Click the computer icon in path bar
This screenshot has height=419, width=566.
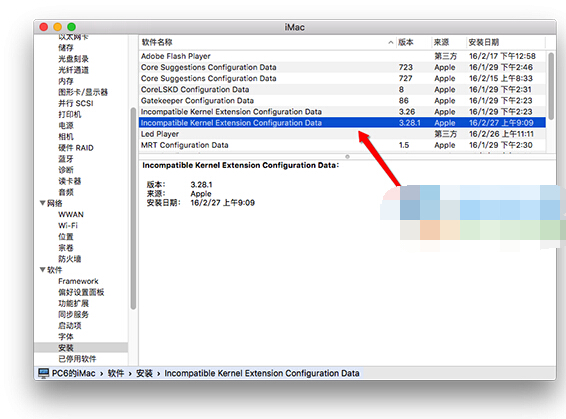coord(43,373)
